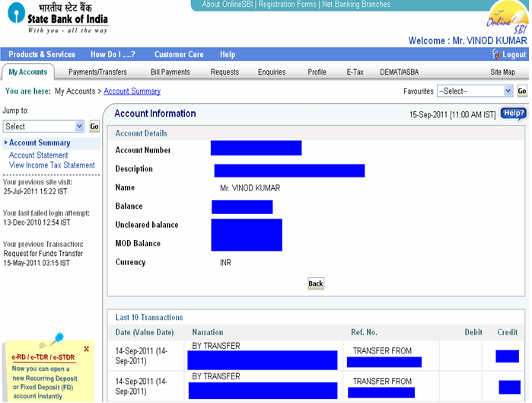532x403 pixels.
Task: Open the DEMAT/ASBA tab
Action: [399, 72]
